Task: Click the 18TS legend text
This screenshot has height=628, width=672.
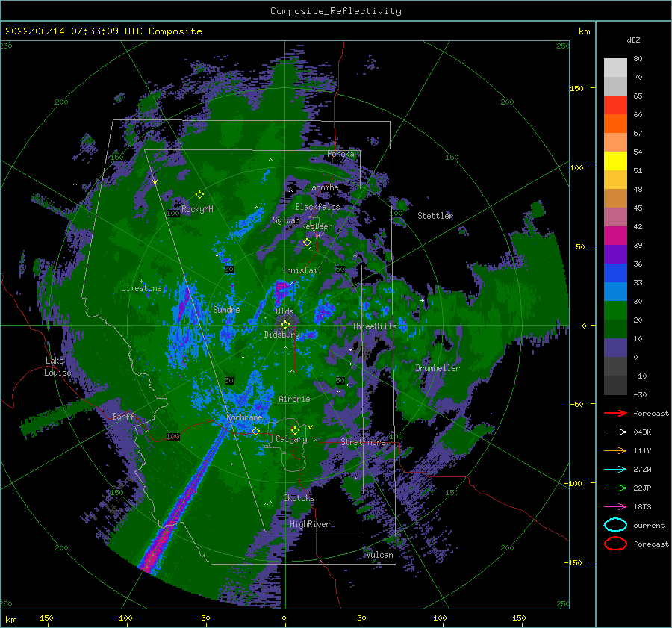Action: [x=642, y=507]
